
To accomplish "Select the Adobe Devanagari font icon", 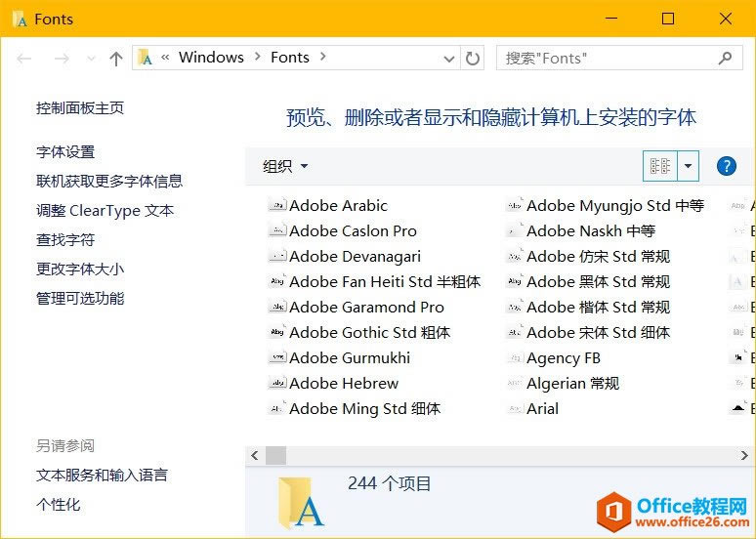I will pyautogui.click(x=277, y=256).
